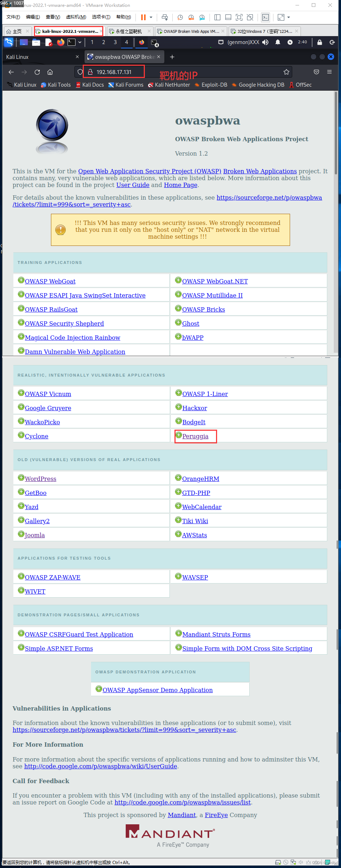This screenshot has height=868, width=341.
Task: Click the VMware thumbnail bar view icon
Action: [228, 17]
